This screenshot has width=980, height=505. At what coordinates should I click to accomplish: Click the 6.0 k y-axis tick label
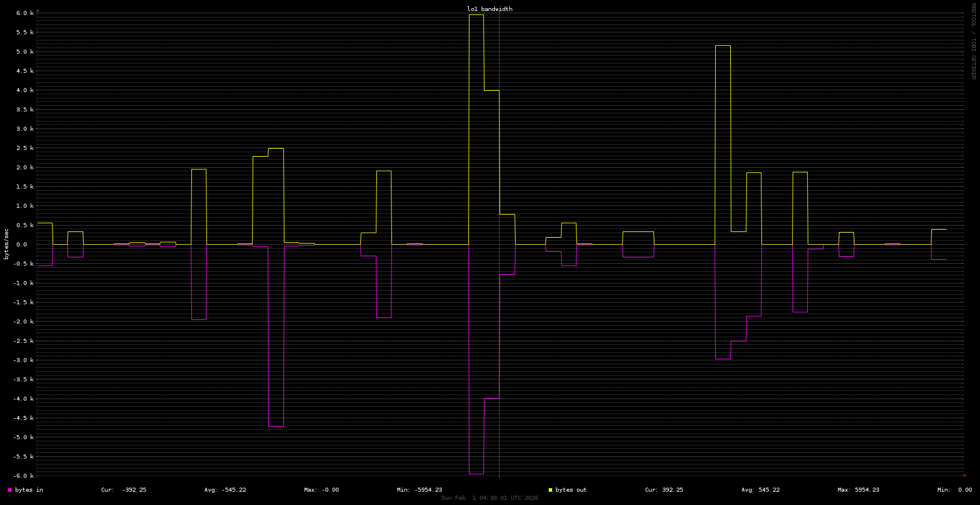click(24, 13)
